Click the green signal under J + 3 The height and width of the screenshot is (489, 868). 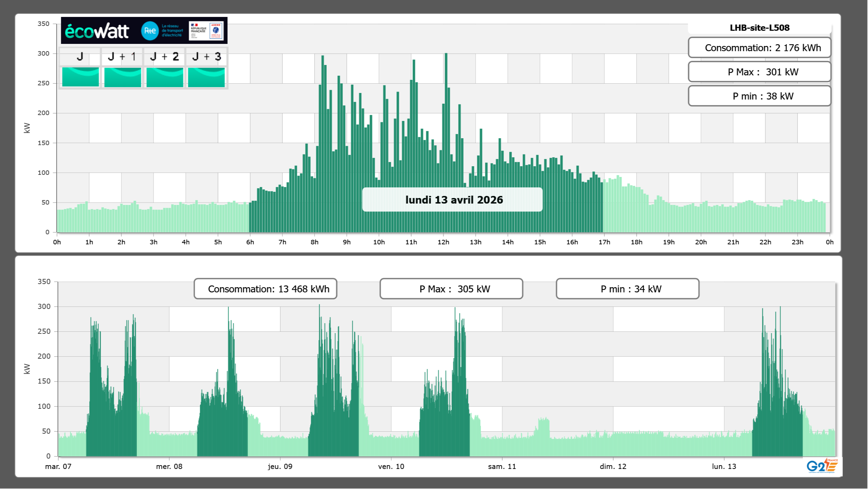206,77
